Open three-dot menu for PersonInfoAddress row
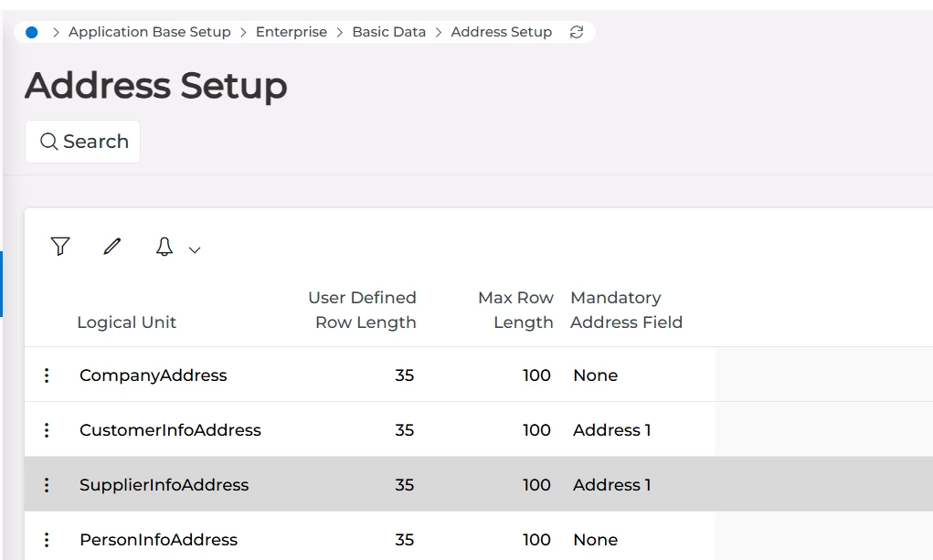 click(47, 540)
